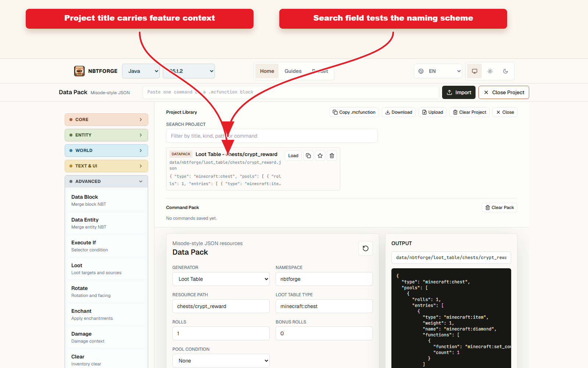
Task: Expand the ENTITY category
Action: pos(106,135)
